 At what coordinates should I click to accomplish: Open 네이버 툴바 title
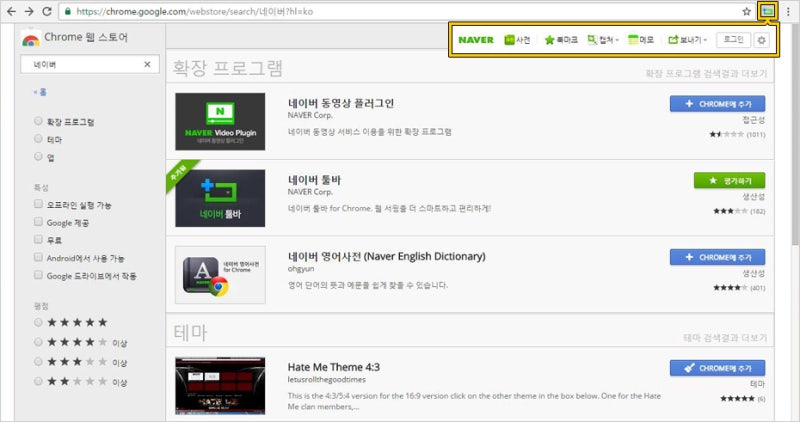pyautogui.click(x=314, y=180)
